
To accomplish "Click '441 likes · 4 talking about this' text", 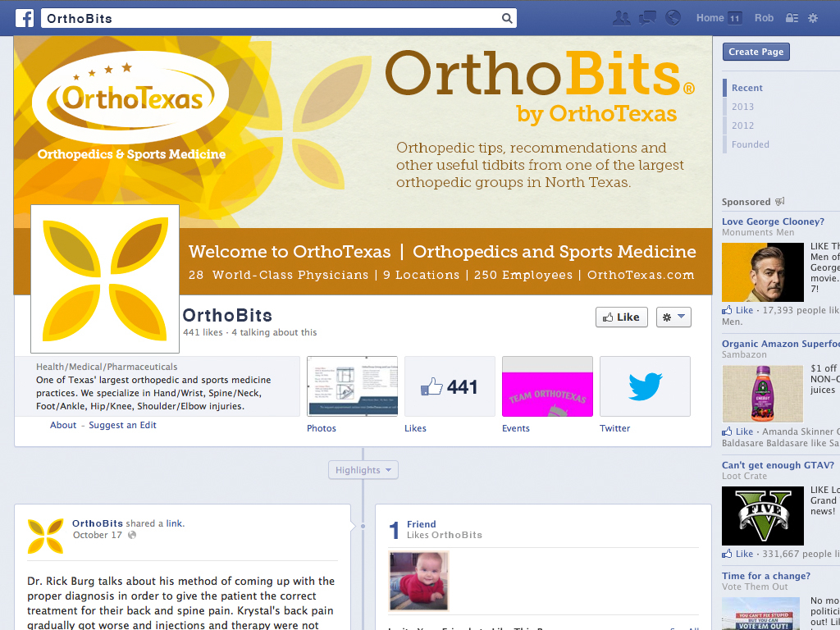I will coord(249,332).
